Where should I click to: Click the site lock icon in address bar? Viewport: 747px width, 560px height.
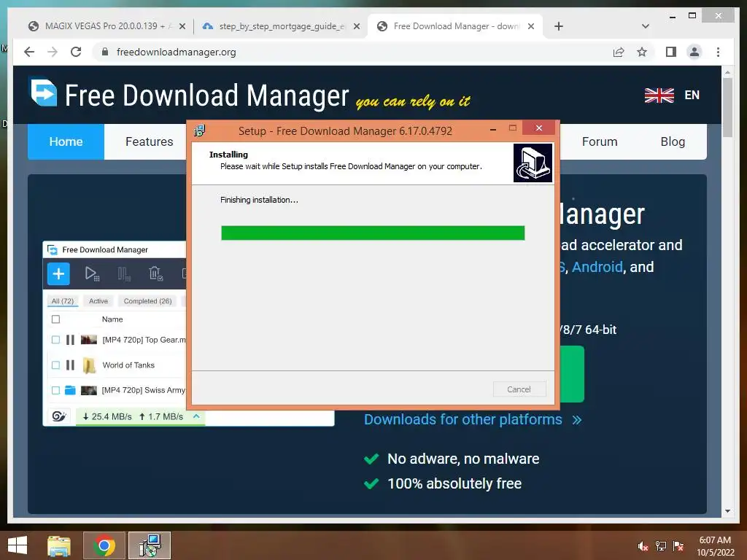pos(105,52)
